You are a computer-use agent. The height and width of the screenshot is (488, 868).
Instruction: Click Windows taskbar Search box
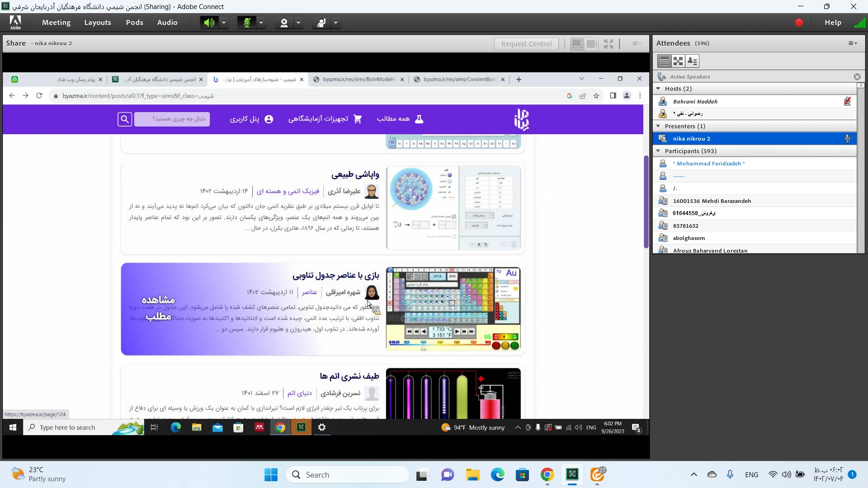(x=347, y=474)
